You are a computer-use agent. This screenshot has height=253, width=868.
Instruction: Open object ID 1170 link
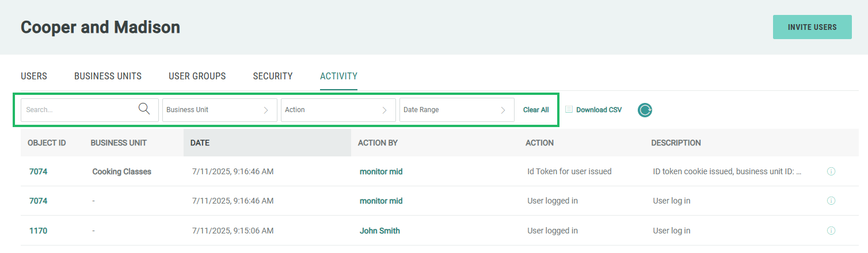[38, 231]
